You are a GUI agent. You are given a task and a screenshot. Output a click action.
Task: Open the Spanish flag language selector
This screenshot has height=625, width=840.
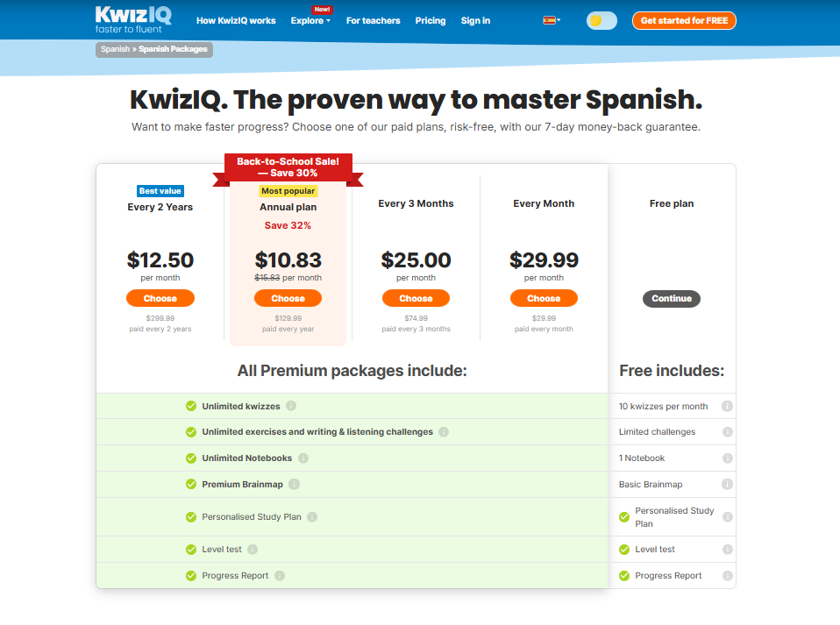pyautogui.click(x=552, y=20)
